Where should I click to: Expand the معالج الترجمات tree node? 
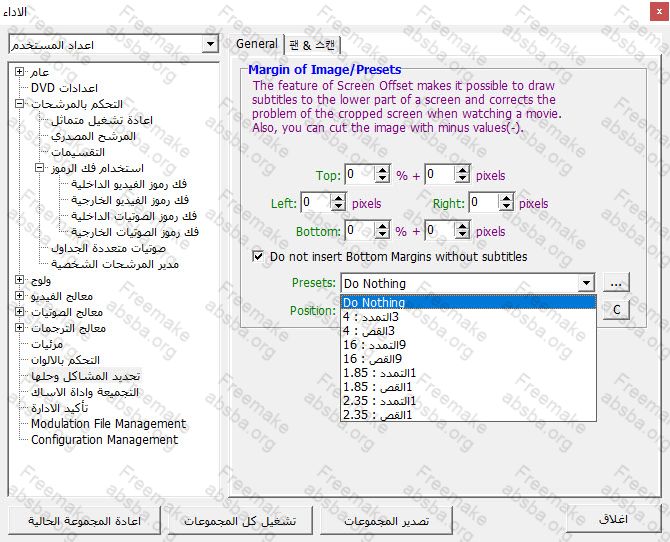tap(19, 327)
